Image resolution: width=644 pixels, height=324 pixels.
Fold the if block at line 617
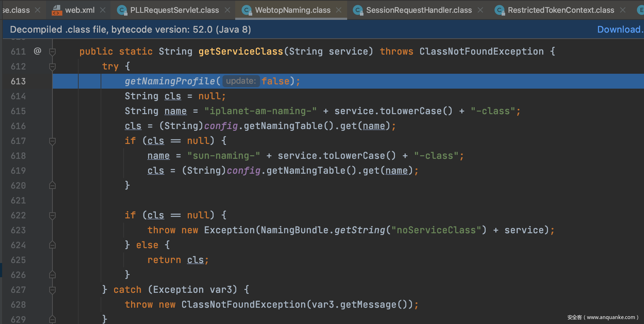click(x=52, y=141)
